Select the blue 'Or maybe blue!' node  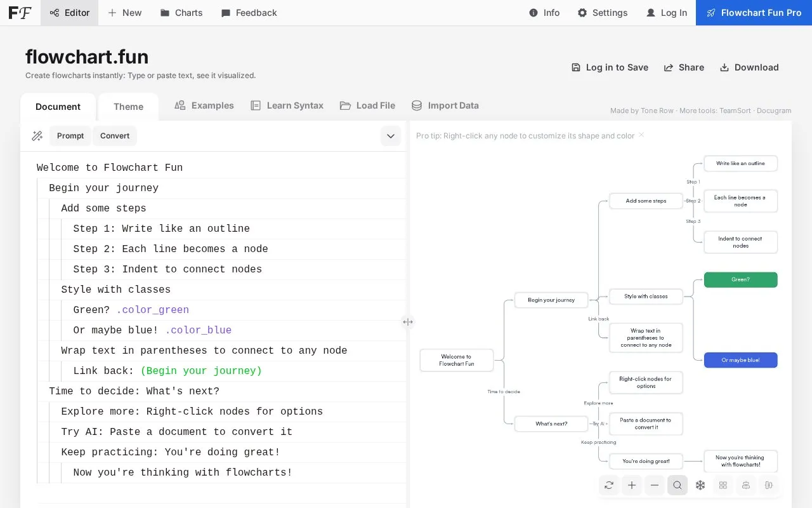740,360
